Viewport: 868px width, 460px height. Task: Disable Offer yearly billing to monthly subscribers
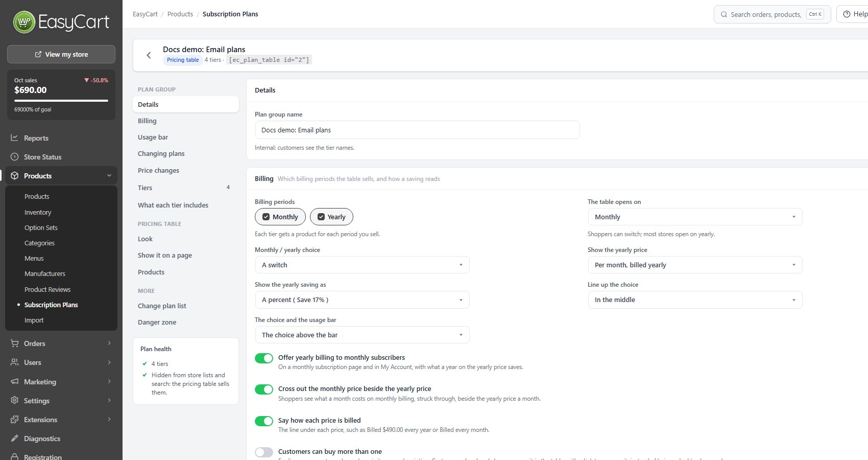[x=264, y=358]
